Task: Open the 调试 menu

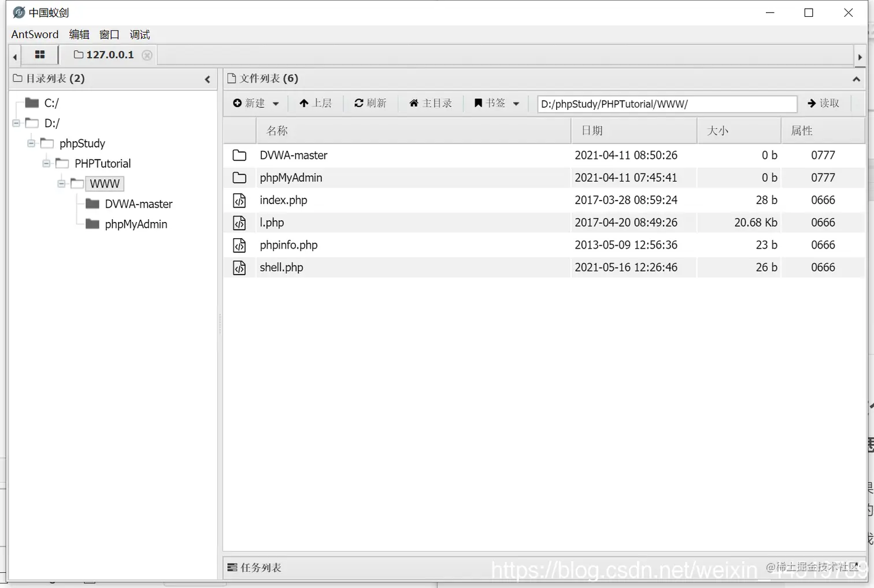Action: [140, 34]
